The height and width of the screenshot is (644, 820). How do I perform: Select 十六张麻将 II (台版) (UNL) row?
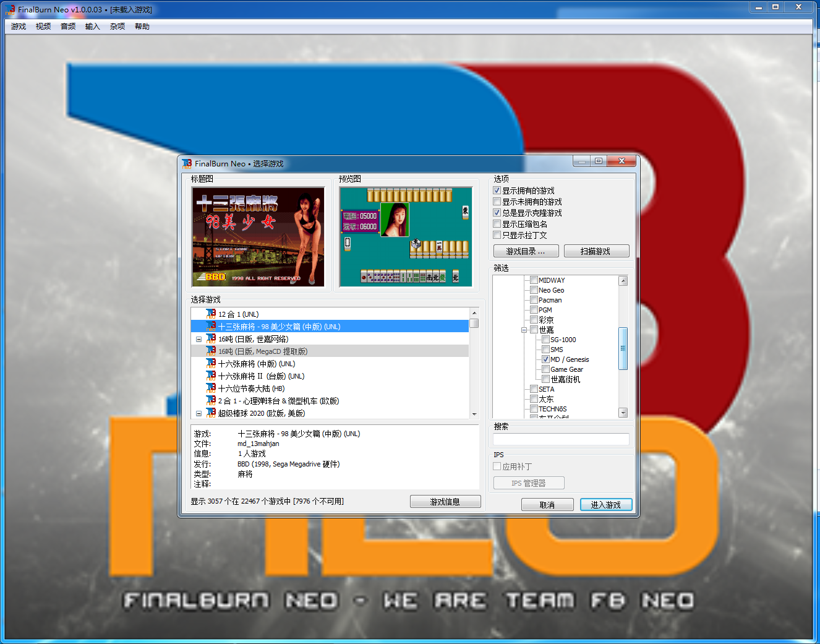point(330,376)
